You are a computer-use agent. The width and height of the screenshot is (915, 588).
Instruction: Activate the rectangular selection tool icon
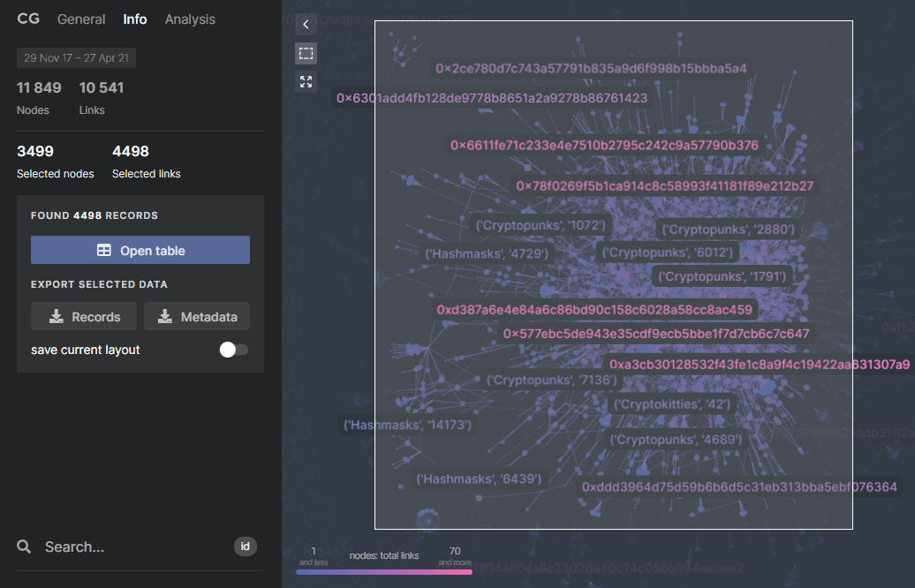306,54
